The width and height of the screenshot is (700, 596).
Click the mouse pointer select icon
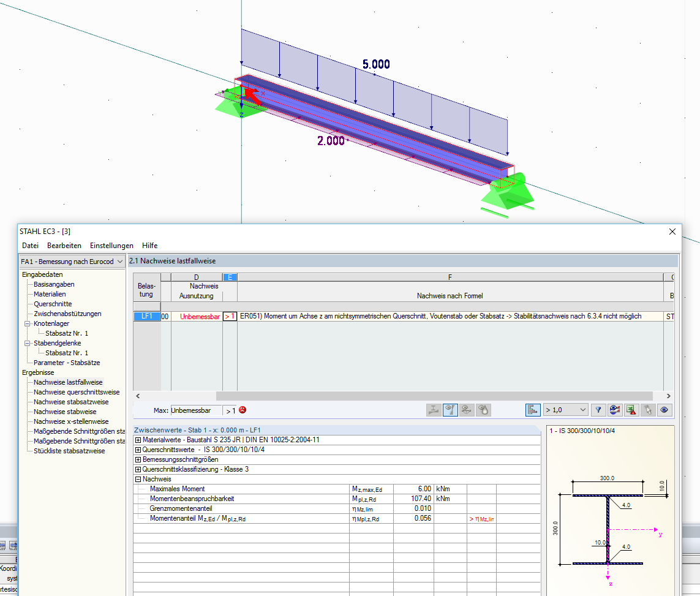(x=648, y=410)
